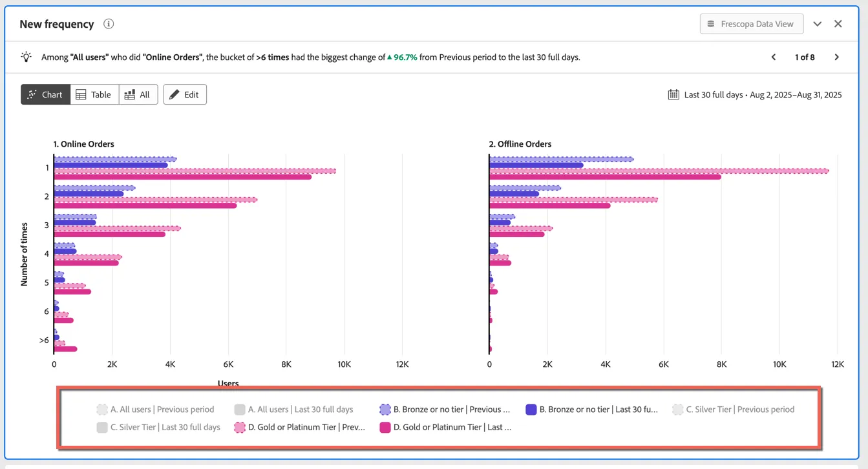Toggle the B. Bronze or no tier Previous series

[445, 409]
